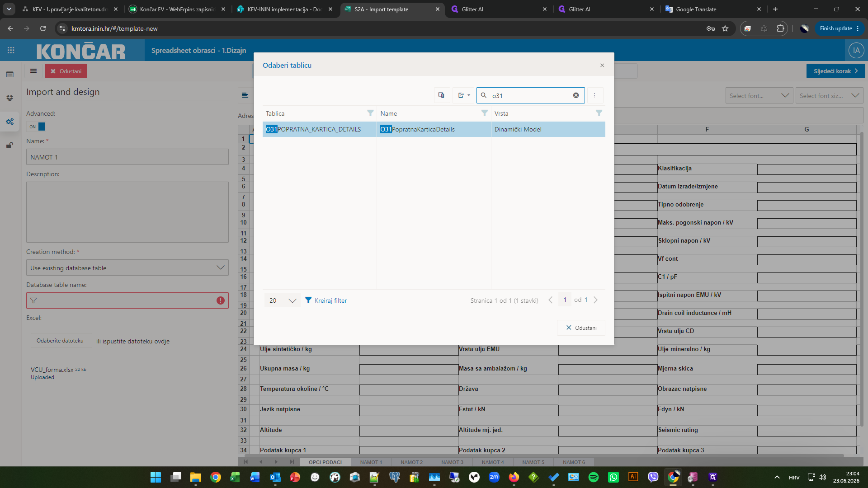
Task: Open the stacked boxes sidebar icon
Action: tap(10, 98)
